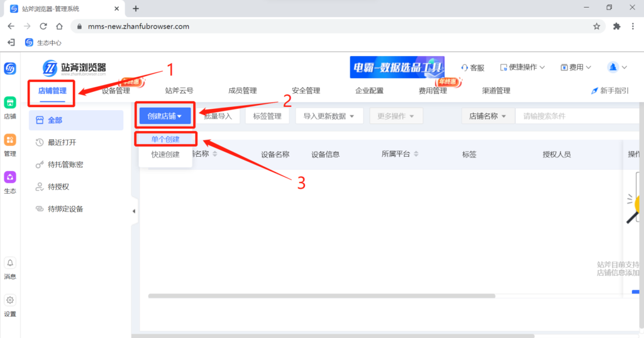The width and height of the screenshot is (644, 338).
Task: Click the 设备名称 column header
Action: pyautogui.click(x=275, y=155)
